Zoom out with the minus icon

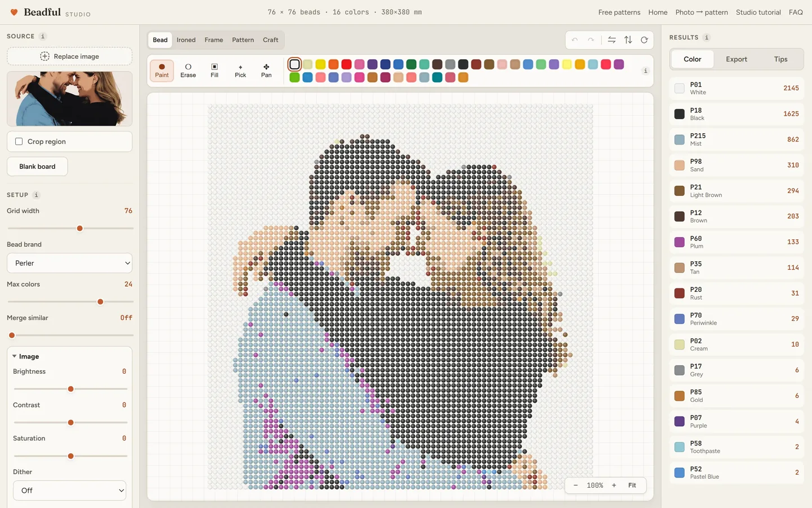[x=575, y=485]
